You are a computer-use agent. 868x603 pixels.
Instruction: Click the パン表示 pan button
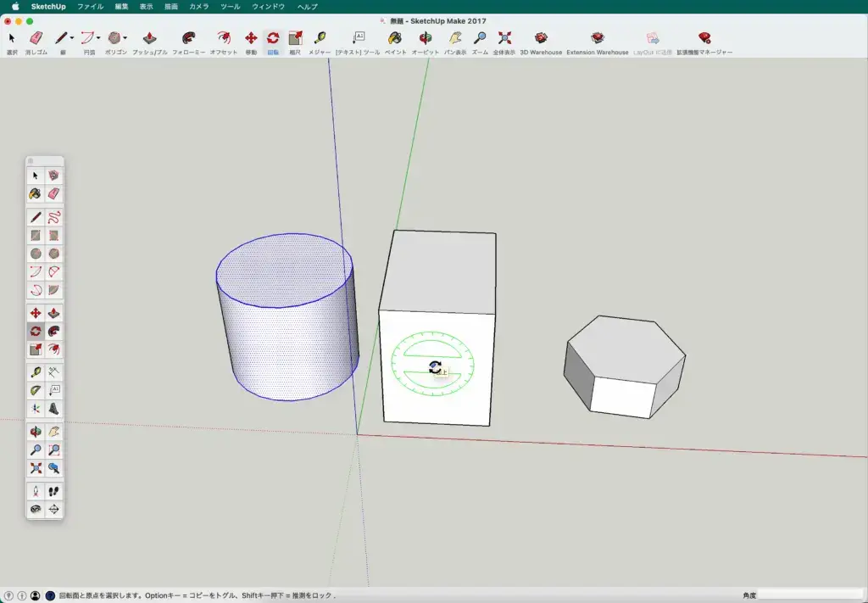(x=455, y=38)
